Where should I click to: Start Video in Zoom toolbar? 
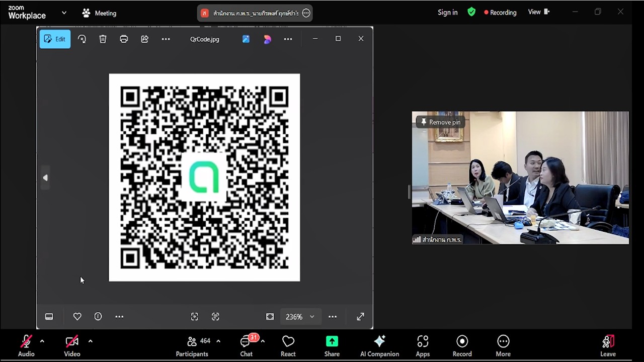(x=72, y=346)
